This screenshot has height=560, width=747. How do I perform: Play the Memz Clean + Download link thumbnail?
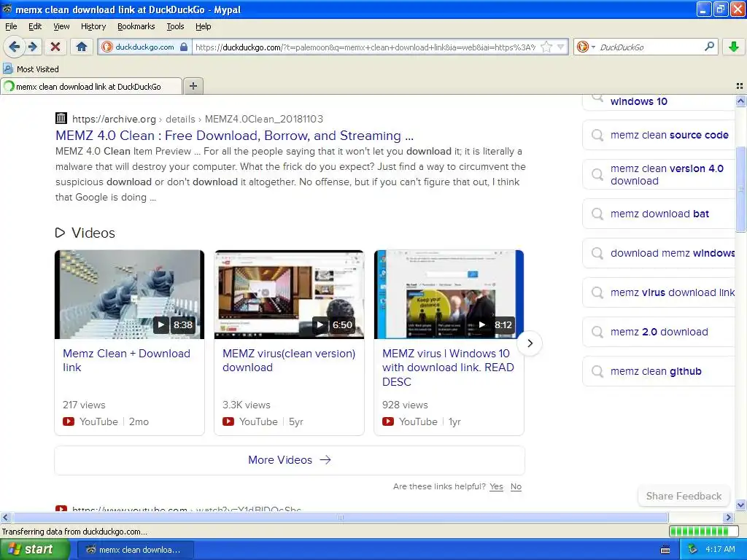pyautogui.click(x=129, y=295)
